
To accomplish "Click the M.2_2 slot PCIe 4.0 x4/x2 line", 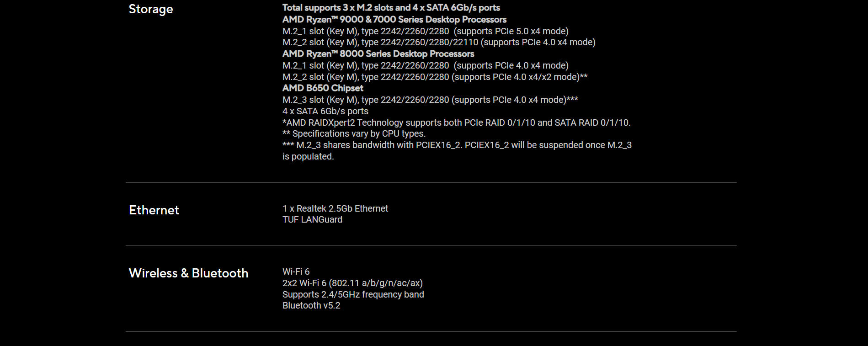I will 435,77.
